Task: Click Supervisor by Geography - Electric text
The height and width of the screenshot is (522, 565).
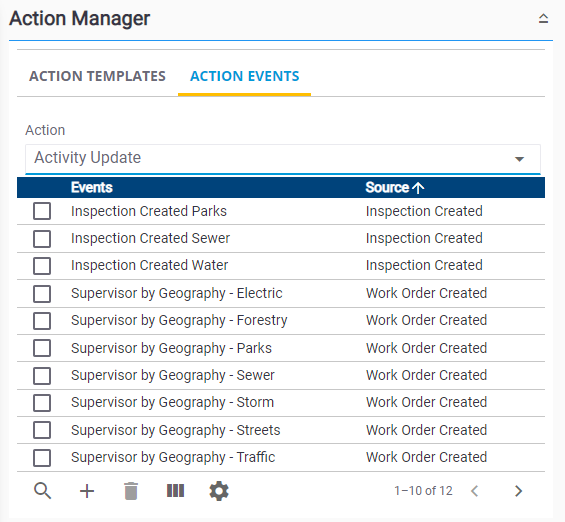Action: pos(177,293)
